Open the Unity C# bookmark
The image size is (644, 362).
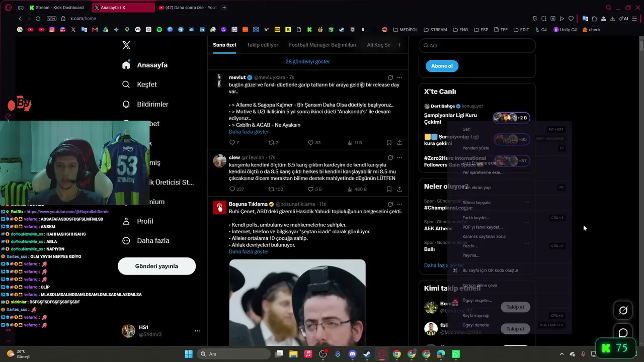tap(565, 30)
